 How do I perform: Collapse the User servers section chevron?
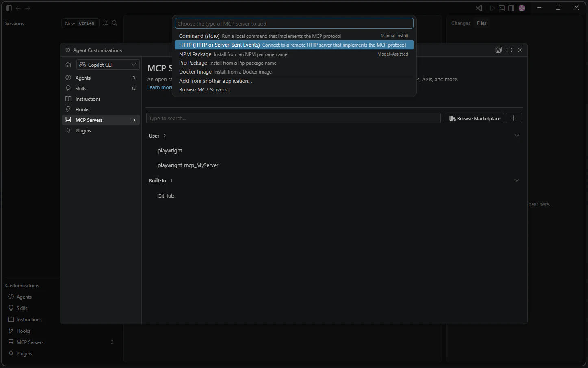517,136
